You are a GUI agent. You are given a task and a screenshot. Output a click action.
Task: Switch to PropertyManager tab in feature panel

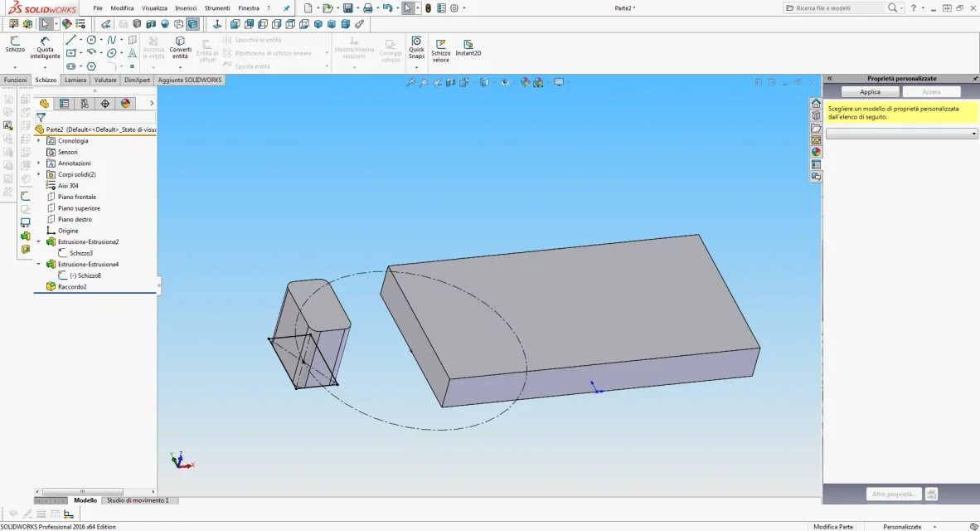pos(64,103)
